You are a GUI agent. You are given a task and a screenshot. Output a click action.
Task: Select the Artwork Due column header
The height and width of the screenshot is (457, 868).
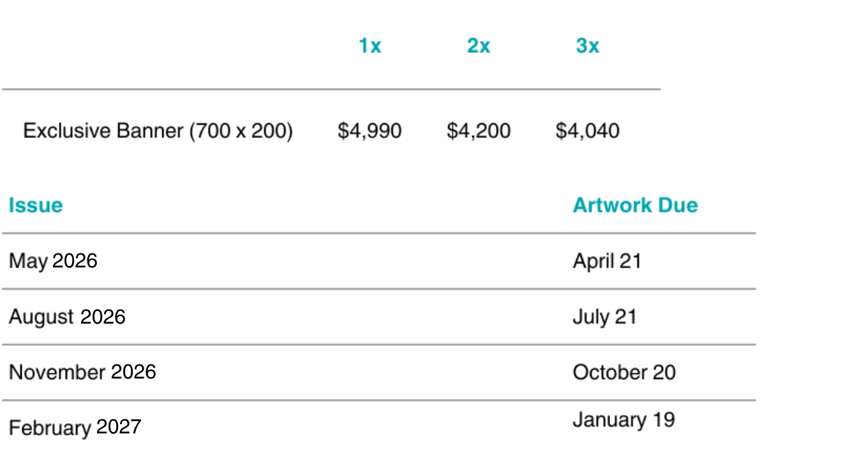[635, 205]
